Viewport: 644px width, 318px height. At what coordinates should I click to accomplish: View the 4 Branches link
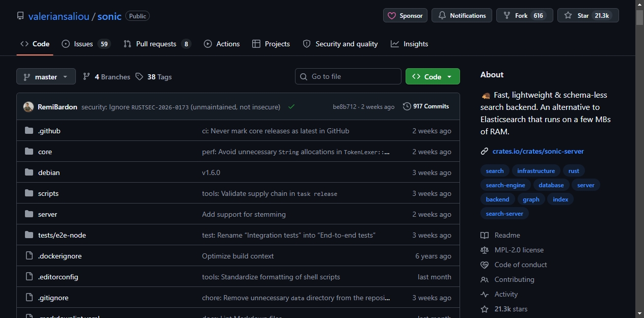click(x=106, y=77)
